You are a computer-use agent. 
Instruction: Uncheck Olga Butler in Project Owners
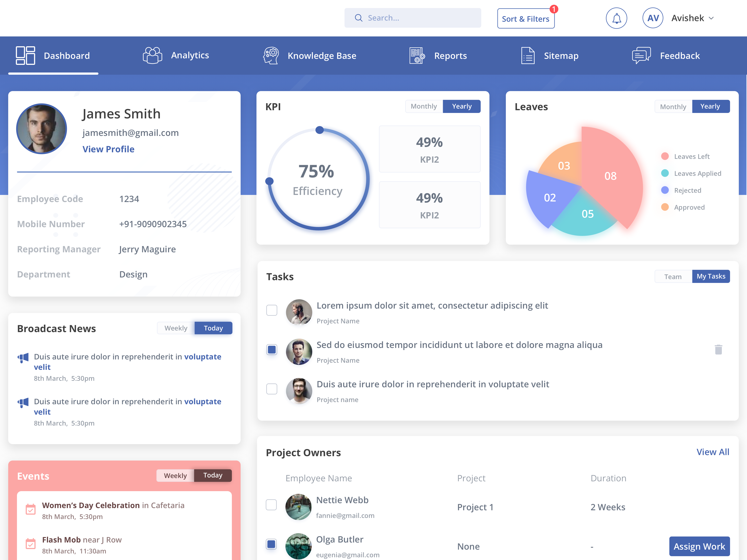272,544
